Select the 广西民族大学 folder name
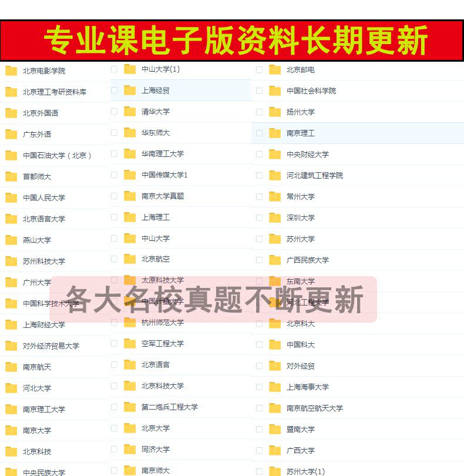Screen dimensions: 464x476 click(308, 260)
